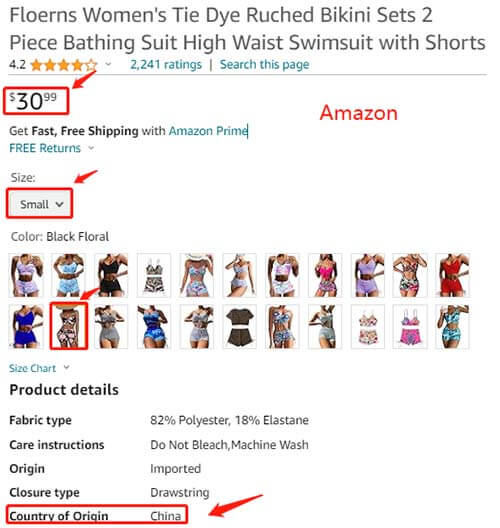Screen dimensions: 500x528
Task: Choose the first lavender tie dye swatch
Action: point(26,275)
